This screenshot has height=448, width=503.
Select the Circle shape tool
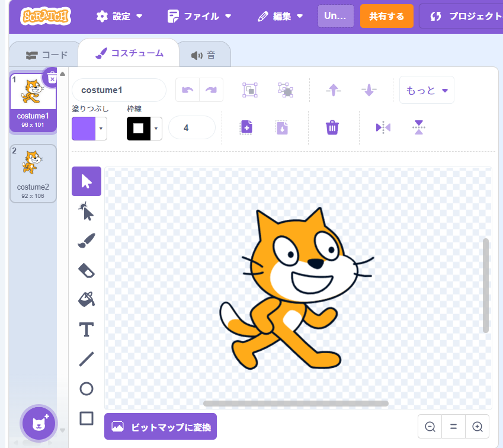(86, 389)
